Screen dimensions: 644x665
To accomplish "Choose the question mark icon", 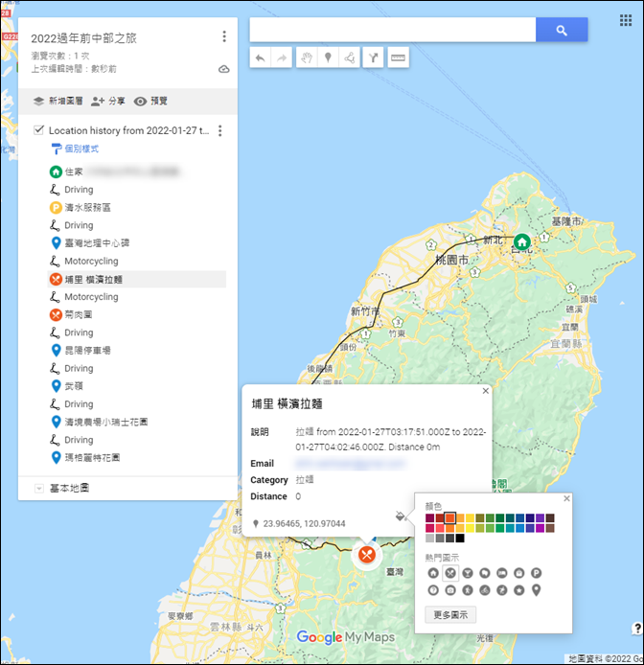I will coord(433,590).
